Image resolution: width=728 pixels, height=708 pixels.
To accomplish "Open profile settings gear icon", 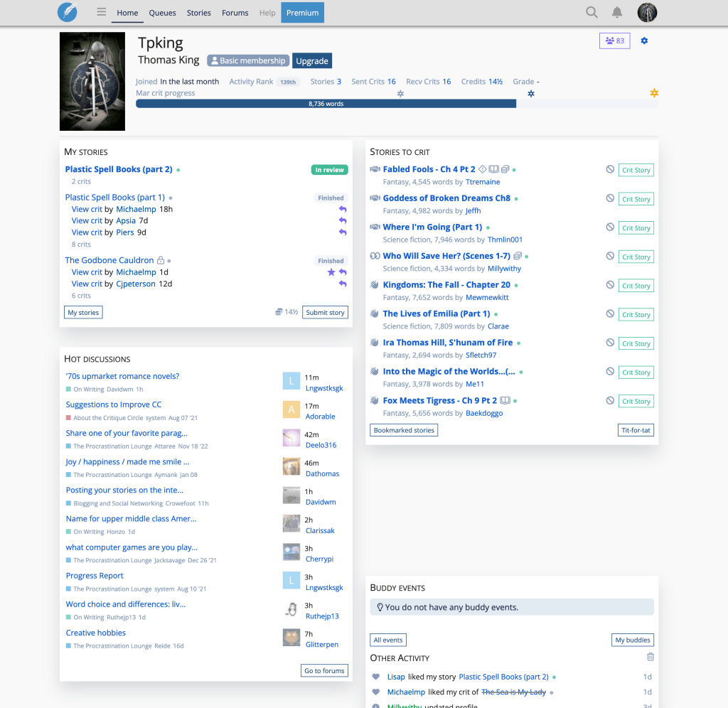I will click(x=644, y=41).
